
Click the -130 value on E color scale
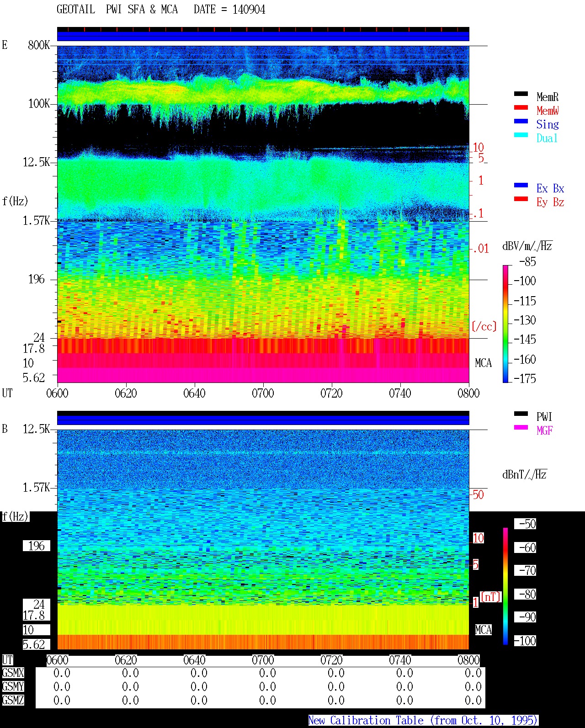coord(525,320)
